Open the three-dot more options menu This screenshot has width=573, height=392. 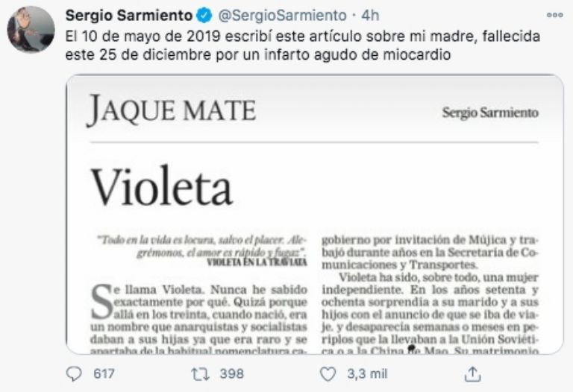click(x=554, y=15)
